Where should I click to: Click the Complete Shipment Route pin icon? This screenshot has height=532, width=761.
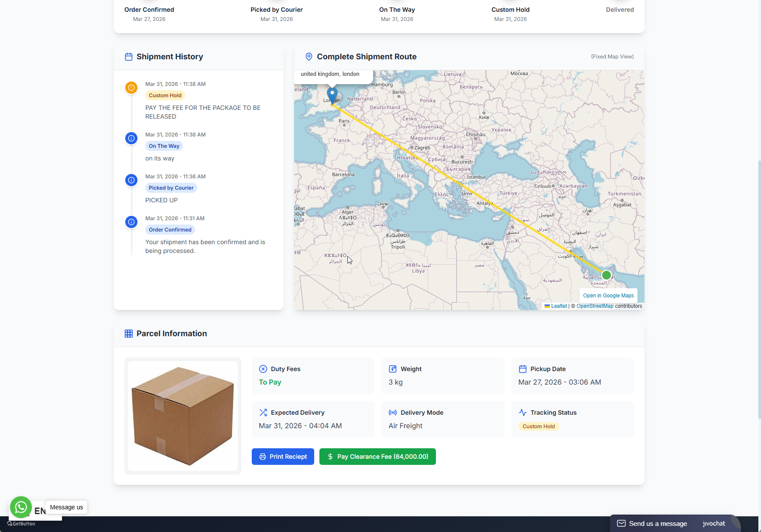pyautogui.click(x=309, y=57)
